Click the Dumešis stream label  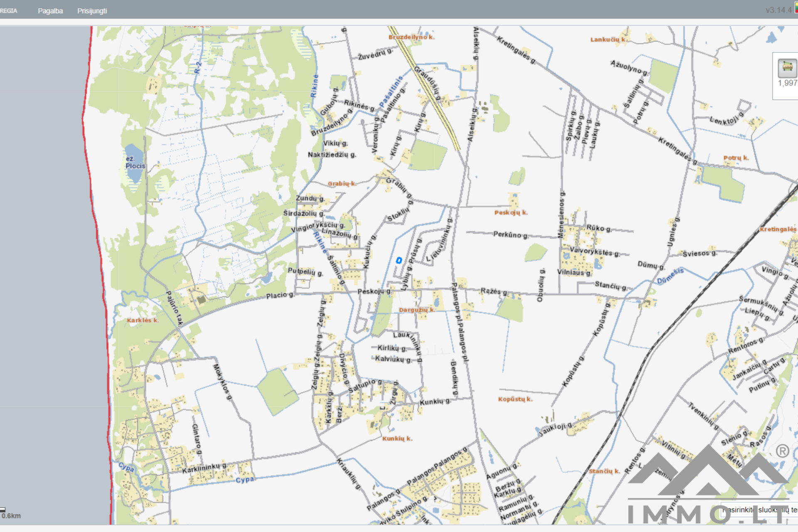coord(670,276)
